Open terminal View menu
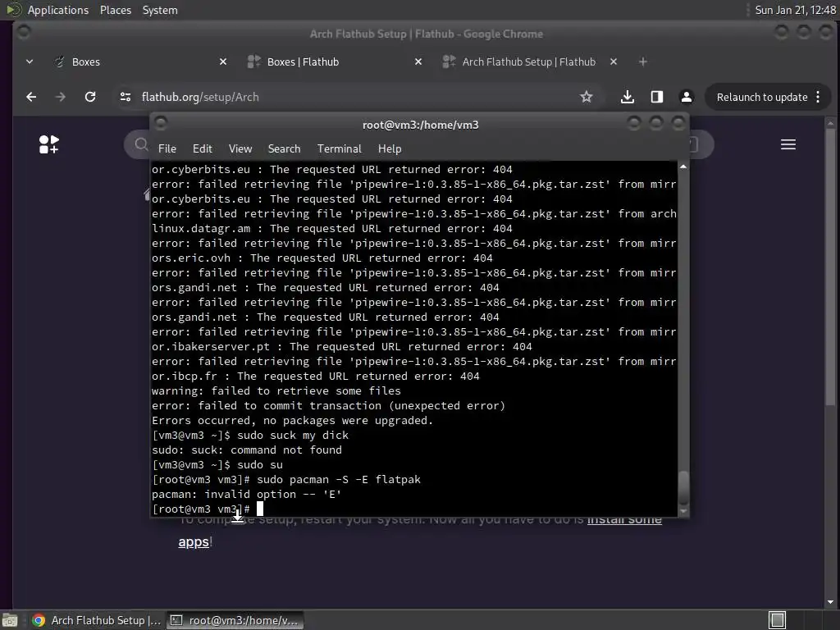The width and height of the screenshot is (840, 630). tap(240, 148)
